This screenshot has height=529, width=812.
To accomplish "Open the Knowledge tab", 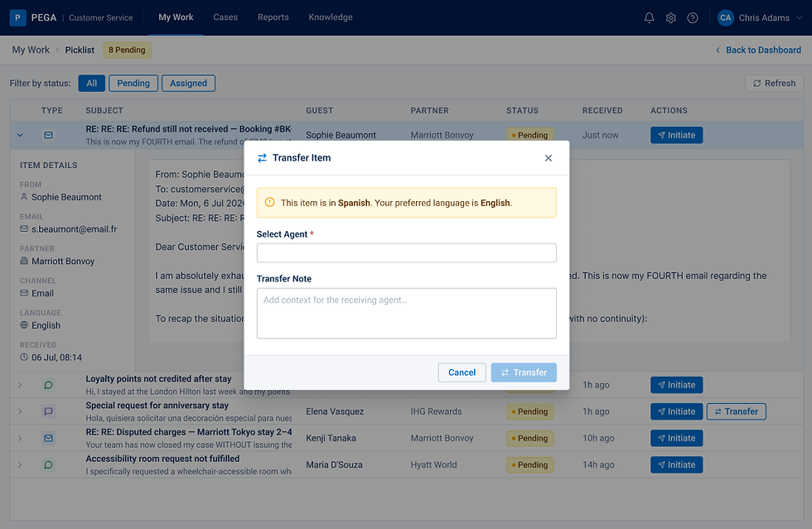I will 331,17.
